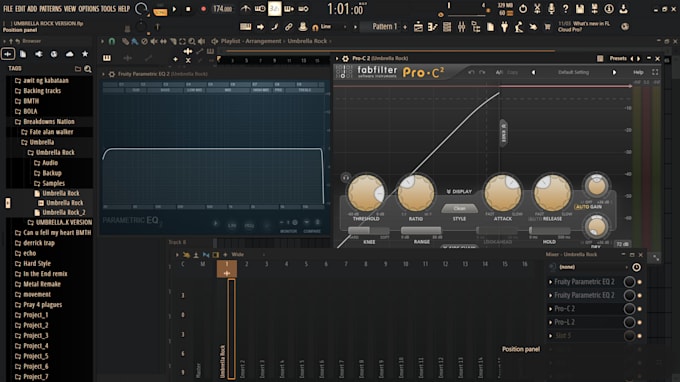The image size is (680, 382).
Task: Open the Plugin picker plug icon
Action: 504,27
